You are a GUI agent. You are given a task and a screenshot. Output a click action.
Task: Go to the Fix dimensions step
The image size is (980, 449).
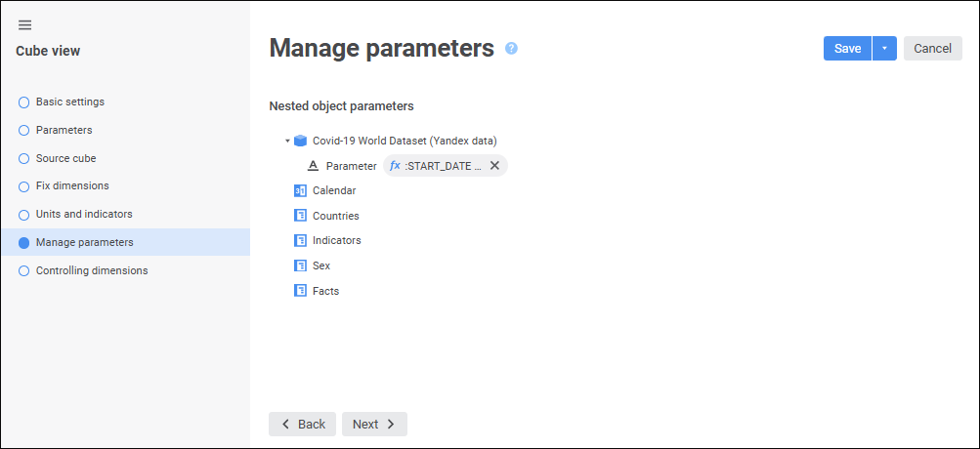pos(72,185)
